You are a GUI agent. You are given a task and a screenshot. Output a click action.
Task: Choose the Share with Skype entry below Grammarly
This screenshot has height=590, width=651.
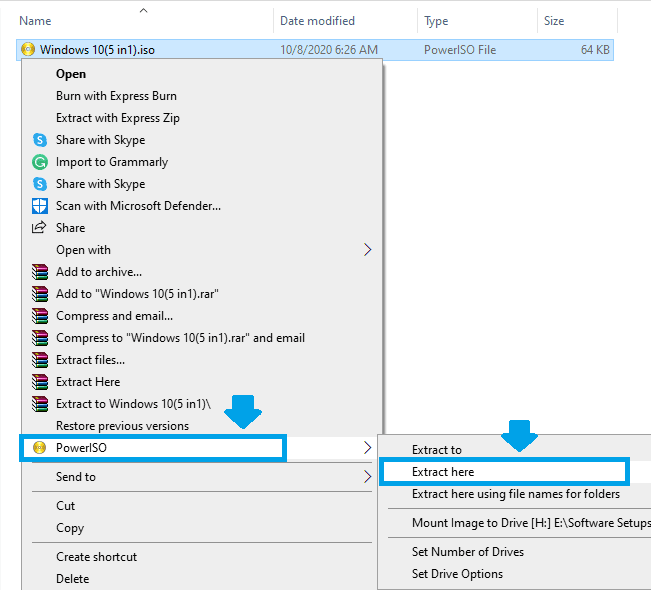[x=100, y=184]
